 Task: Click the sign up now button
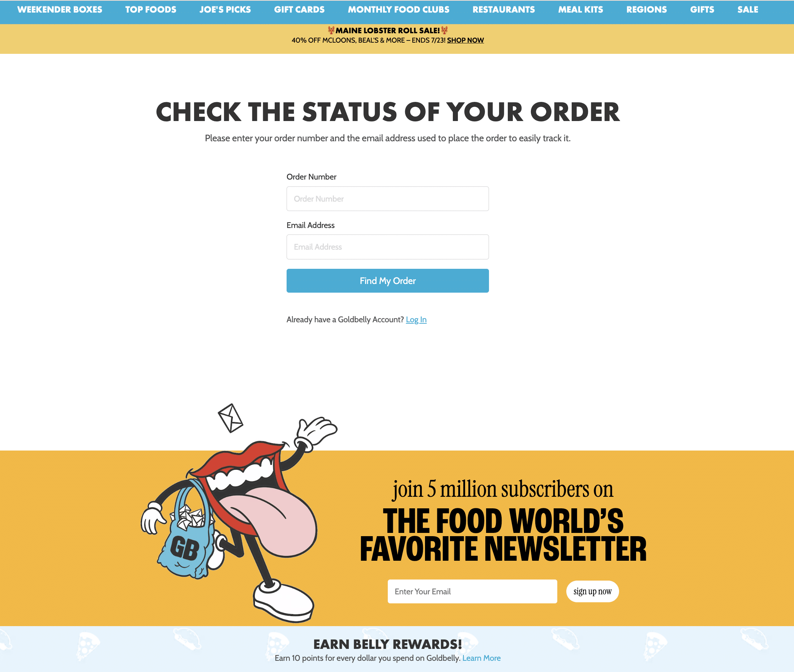point(591,591)
